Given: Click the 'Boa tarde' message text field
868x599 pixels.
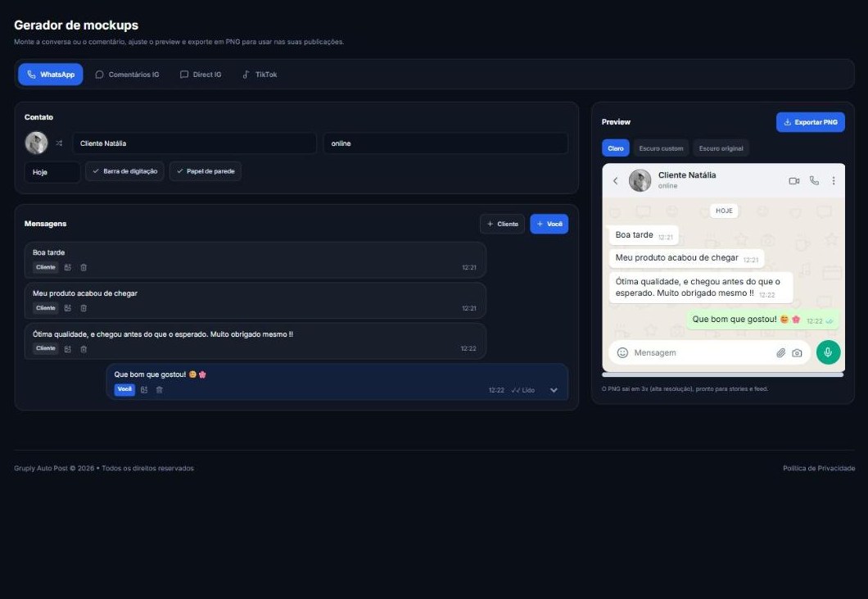Looking at the screenshot, I should click(x=255, y=252).
